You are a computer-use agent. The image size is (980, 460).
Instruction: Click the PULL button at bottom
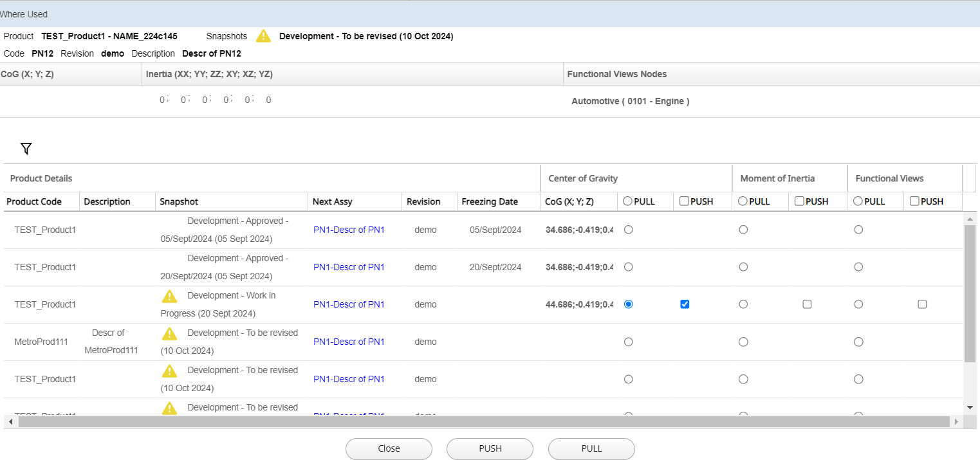(591, 448)
